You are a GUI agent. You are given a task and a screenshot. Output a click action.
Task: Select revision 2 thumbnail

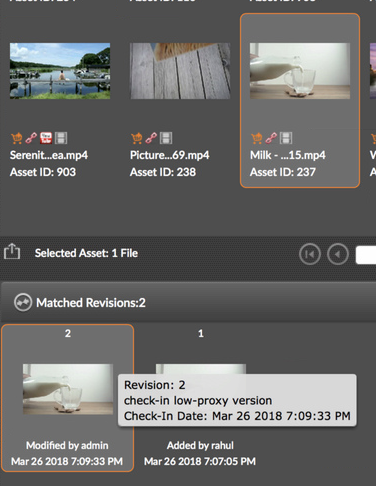tap(68, 389)
